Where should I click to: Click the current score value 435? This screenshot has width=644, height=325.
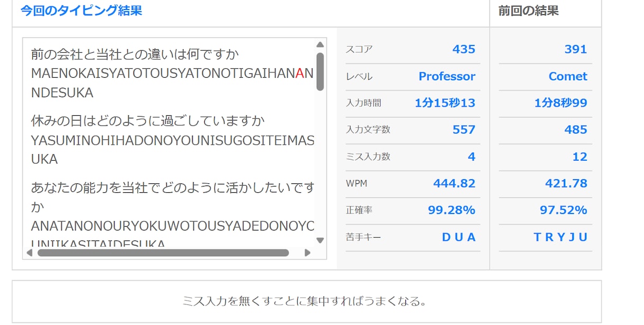(x=464, y=49)
